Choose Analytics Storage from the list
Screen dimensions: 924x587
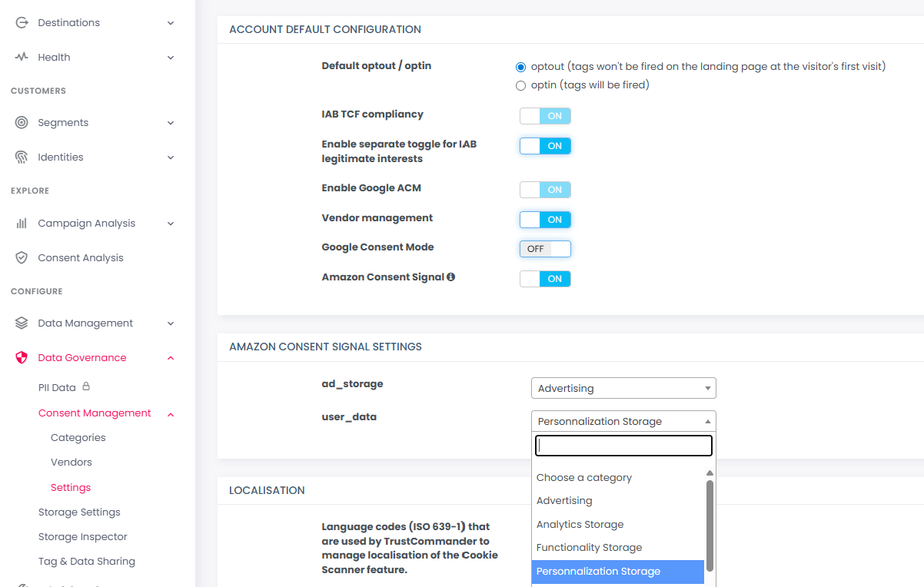pyautogui.click(x=580, y=525)
